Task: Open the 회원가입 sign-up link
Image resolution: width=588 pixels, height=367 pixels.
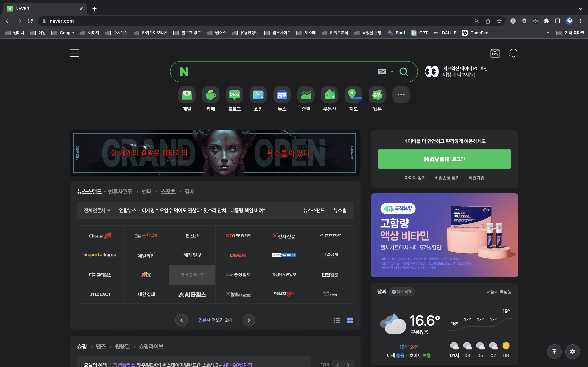Action: 476,178
